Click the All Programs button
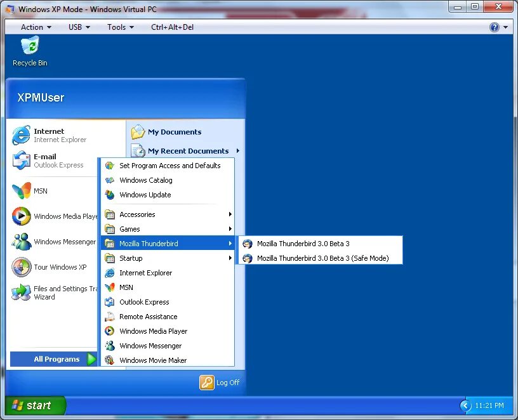 click(53, 359)
